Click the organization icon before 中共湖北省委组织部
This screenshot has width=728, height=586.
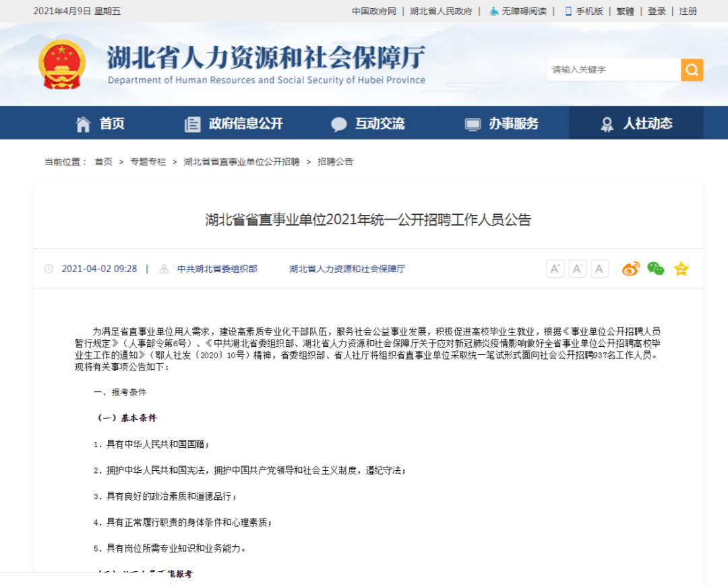(x=164, y=269)
